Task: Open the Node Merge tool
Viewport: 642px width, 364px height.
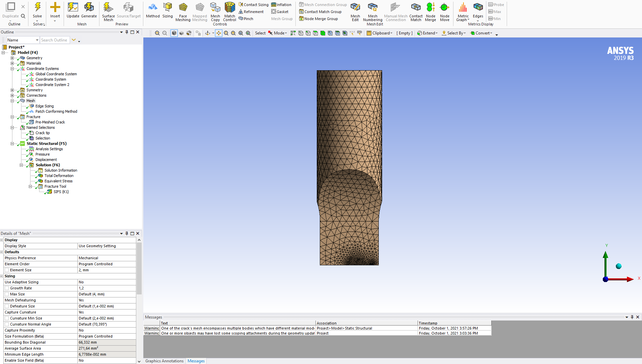Action: tap(430, 7)
